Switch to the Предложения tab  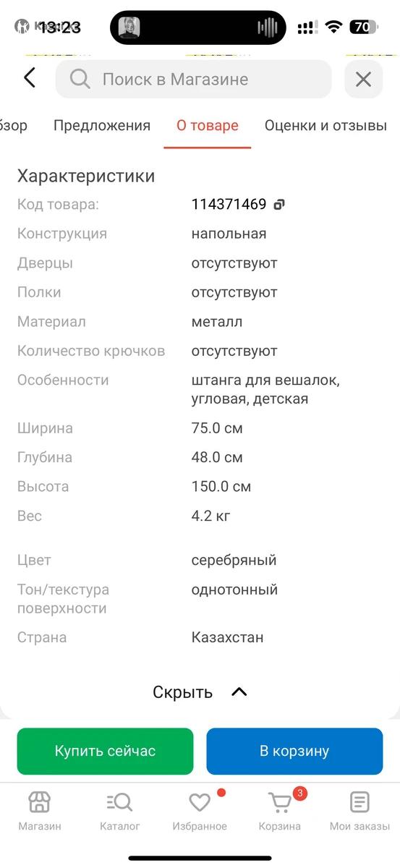pyautogui.click(x=102, y=125)
